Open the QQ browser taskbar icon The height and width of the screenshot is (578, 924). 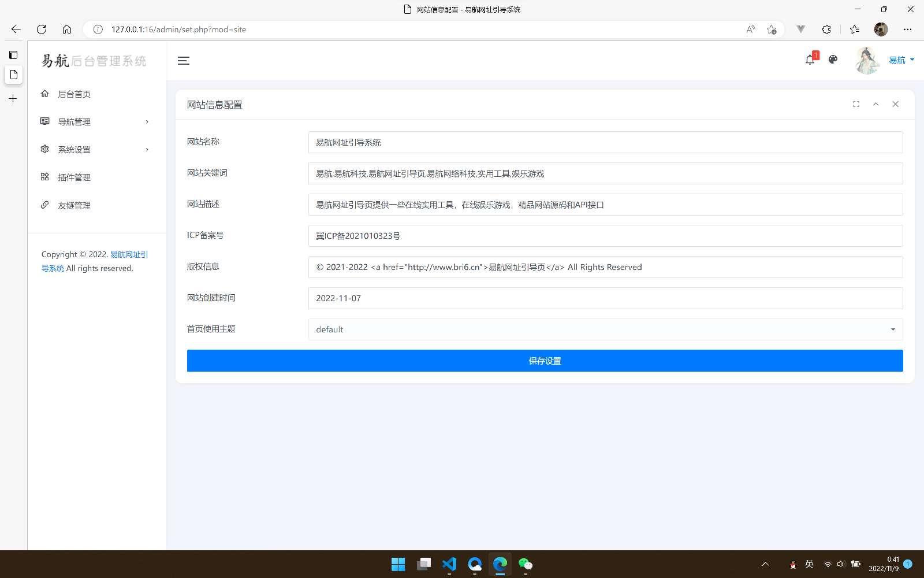pos(475,564)
